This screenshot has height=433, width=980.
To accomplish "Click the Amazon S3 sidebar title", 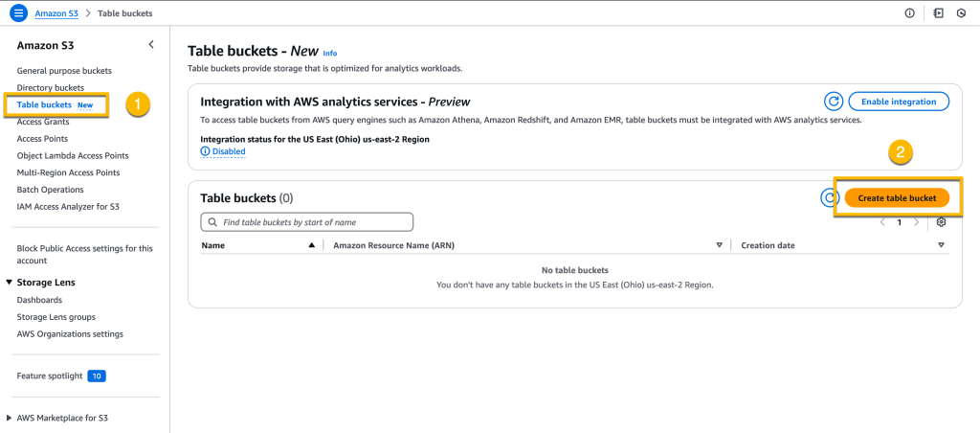I will 46,45.
